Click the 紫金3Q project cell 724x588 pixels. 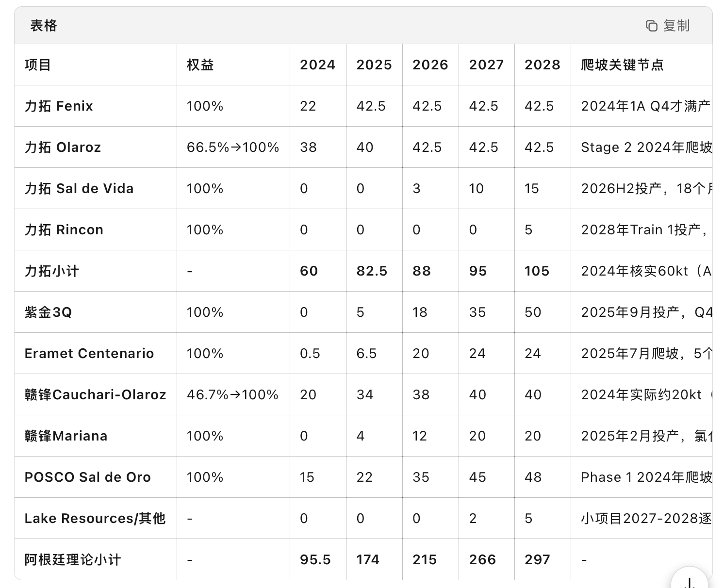point(48,312)
